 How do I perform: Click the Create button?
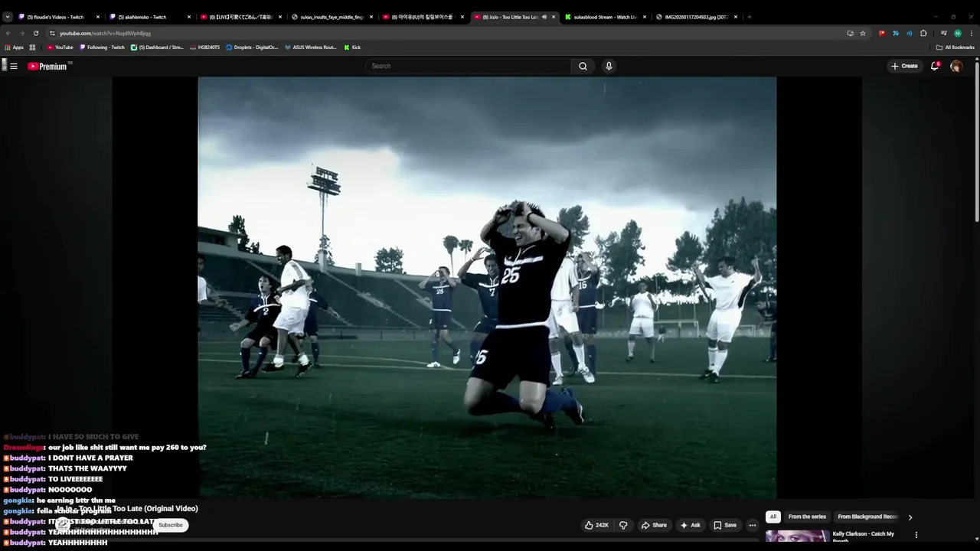click(x=904, y=67)
